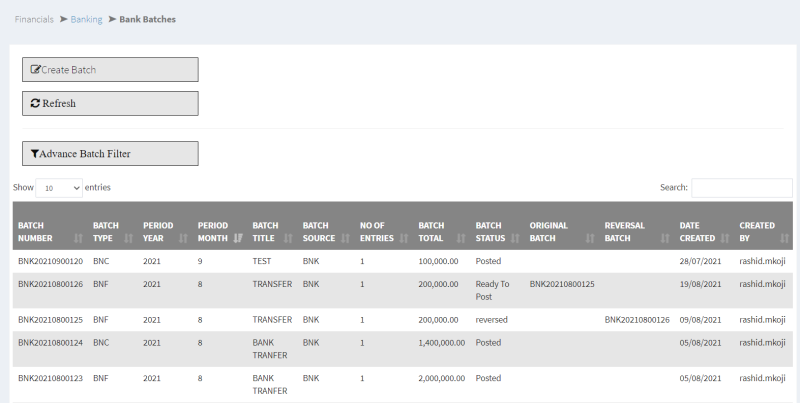
Task: Open the entries-per-page dropdown
Action: click(59, 188)
